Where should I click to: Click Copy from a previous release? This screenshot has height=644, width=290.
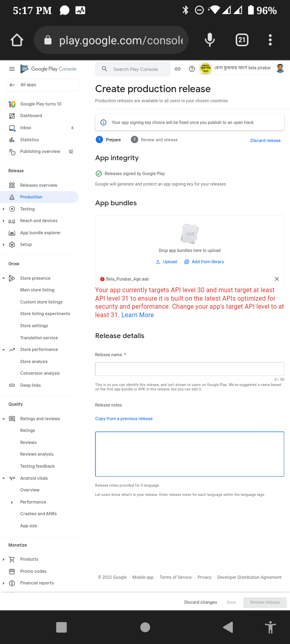(124, 419)
